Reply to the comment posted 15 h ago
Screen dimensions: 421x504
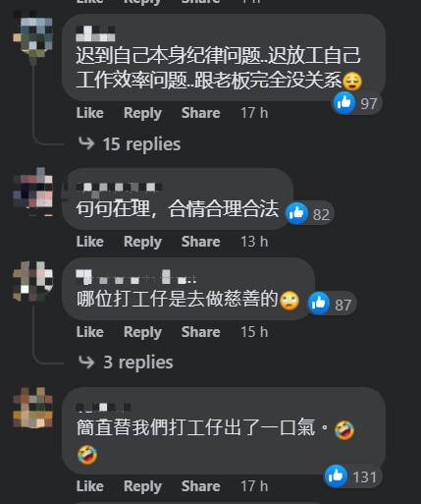[142, 332]
